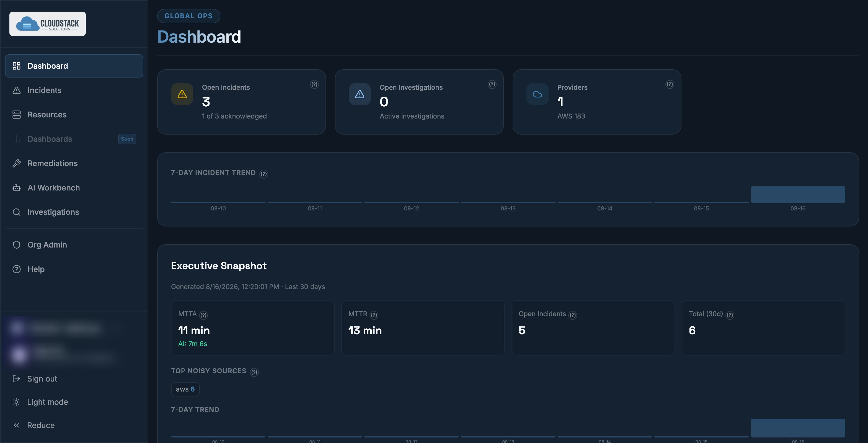Select Remediations in the sidebar
The width and height of the screenshot is (868, 443).
tap(74, 163)
